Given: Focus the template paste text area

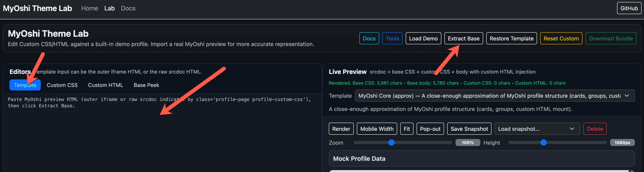Looking at the screenshot, I should point(162,133).
